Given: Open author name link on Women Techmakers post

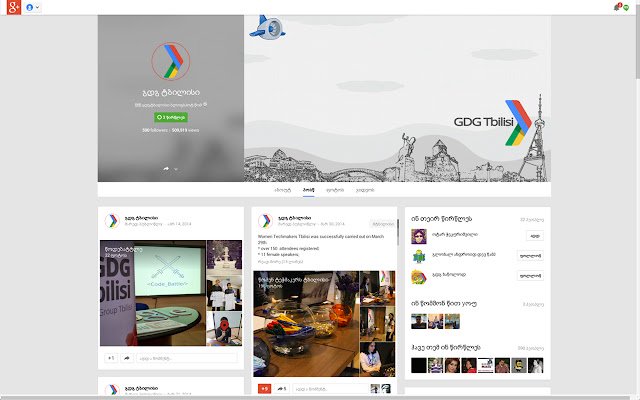Looking at the screenshot, I should (294, 218).
